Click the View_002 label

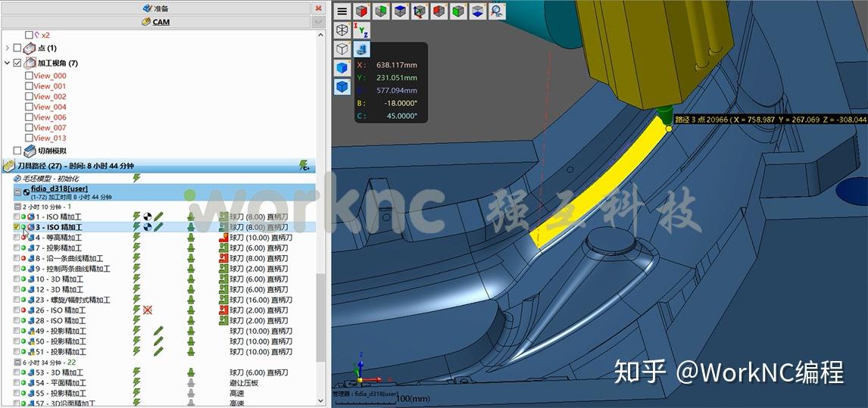click(50, 96)
